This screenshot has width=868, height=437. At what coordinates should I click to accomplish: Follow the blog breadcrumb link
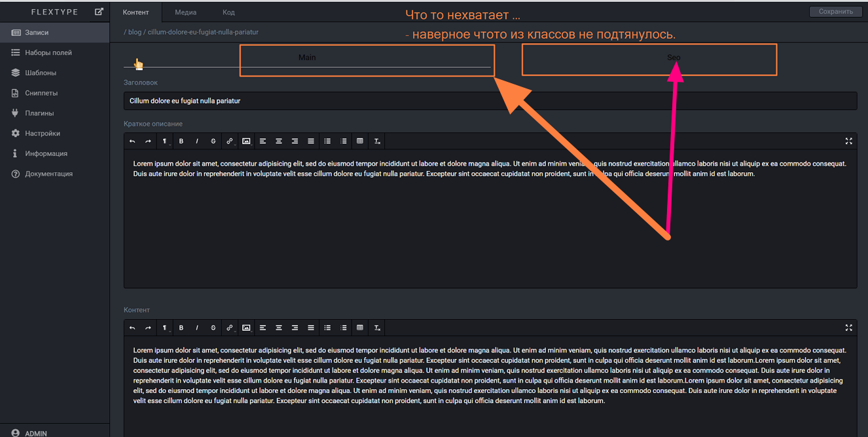[x=135, y=32]
